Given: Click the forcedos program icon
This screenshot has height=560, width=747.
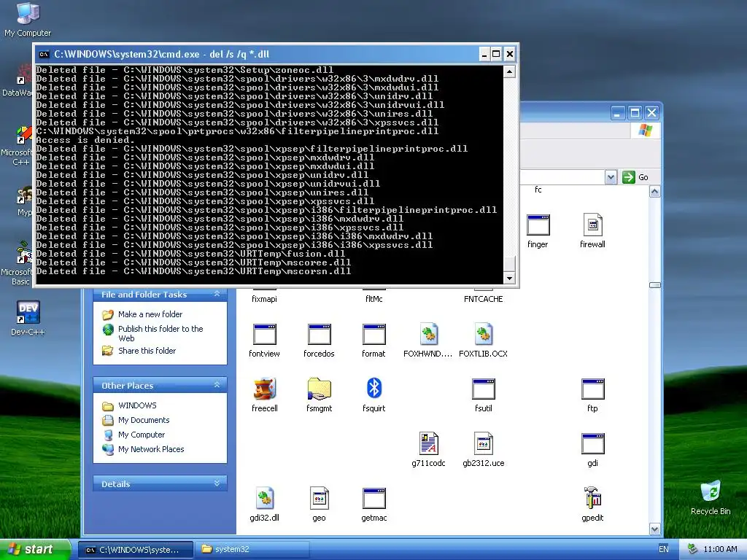Looking at the screenshot, I should [320, 334].
